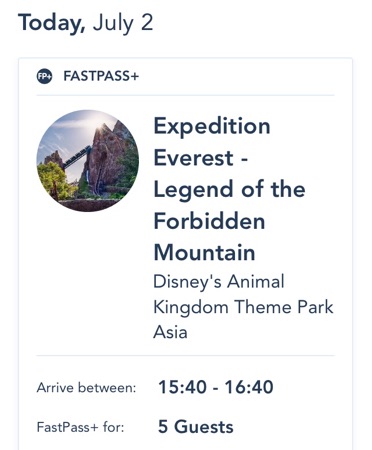The image size is (372, 450).
Task: Tap the Kingdom Theme Park text line
Action: (x=243, y=307)
